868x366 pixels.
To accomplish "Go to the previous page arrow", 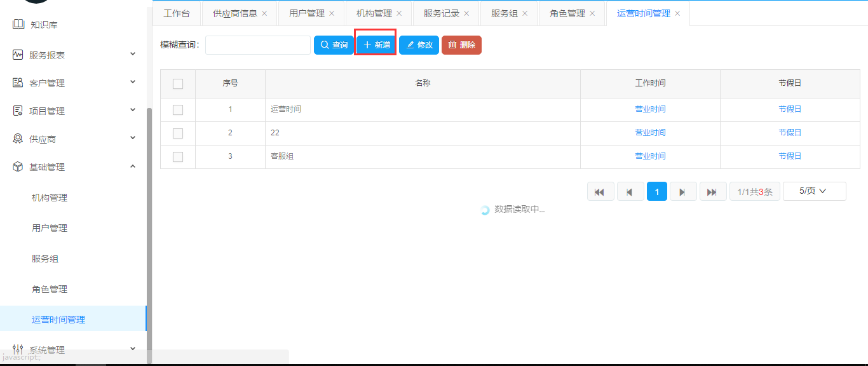I will click(x=630, y=192).
